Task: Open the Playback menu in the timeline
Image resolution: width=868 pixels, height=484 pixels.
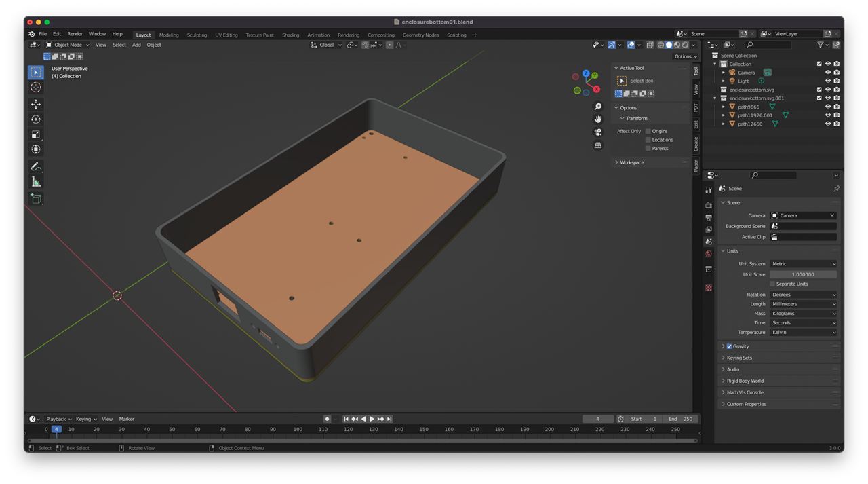Action: (x=58, y=419)
